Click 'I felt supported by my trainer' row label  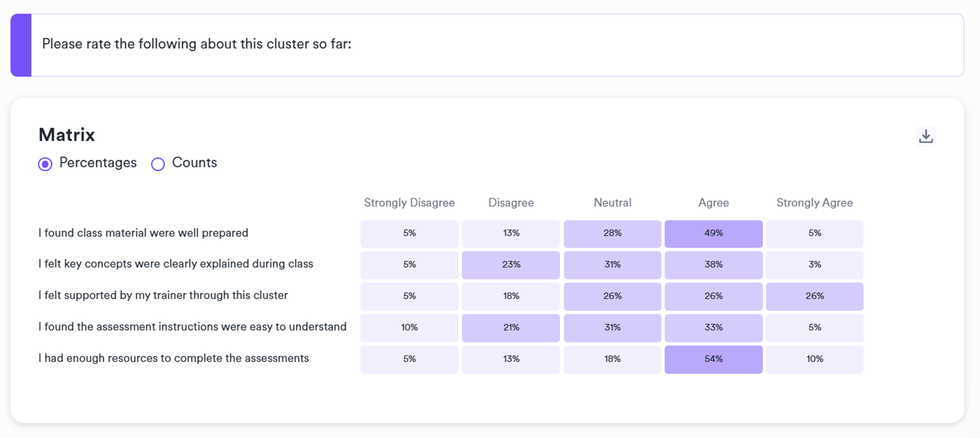click(x=163, y=295)
